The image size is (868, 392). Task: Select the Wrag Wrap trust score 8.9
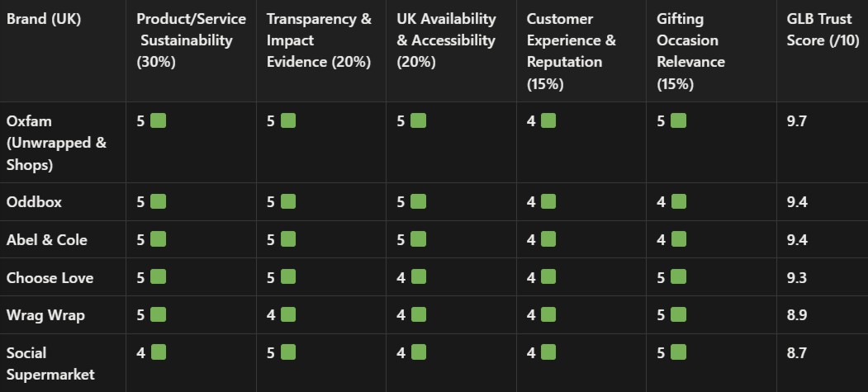[x=797, y=315]
